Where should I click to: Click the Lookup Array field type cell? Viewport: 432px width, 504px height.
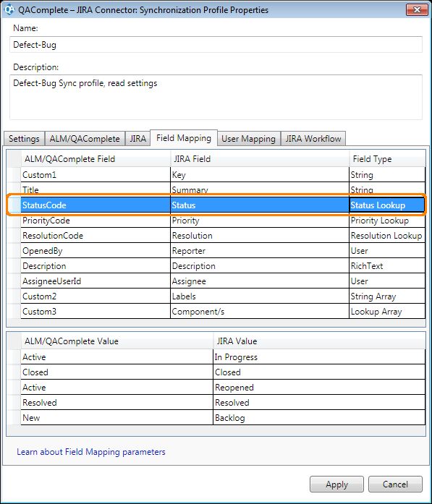(x=387, y=311)
